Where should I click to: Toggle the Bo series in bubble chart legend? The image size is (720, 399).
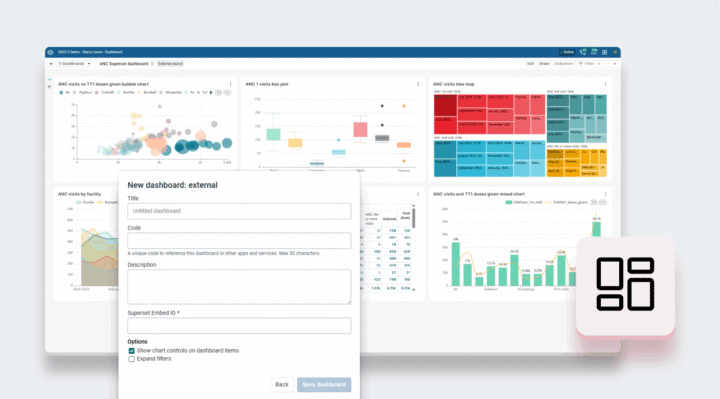(65, 92)
